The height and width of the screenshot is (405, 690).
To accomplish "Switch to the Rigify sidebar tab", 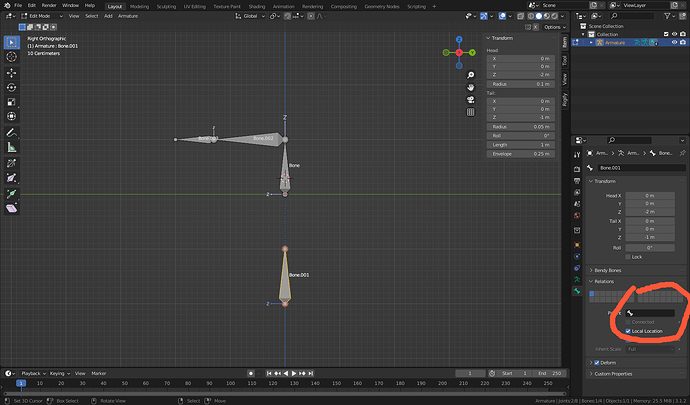I will (565, 99).
